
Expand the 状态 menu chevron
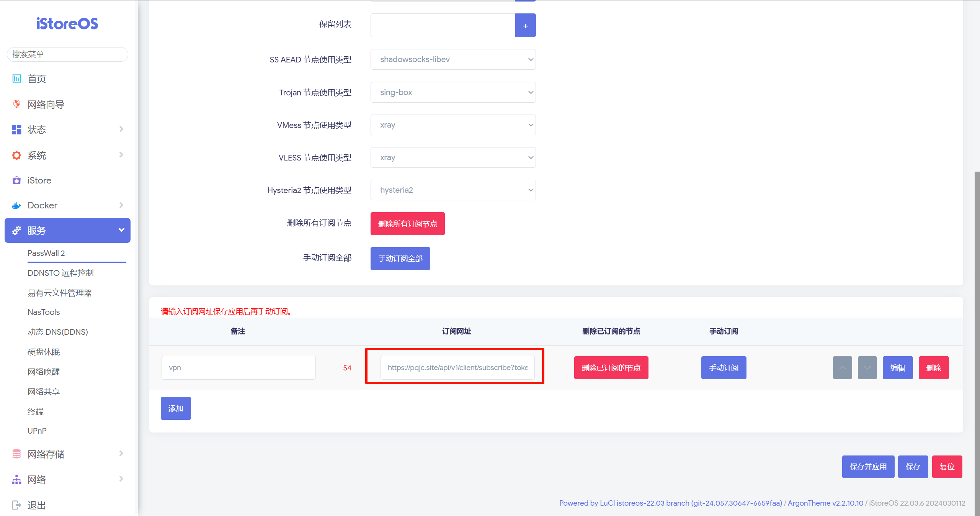(x=121, y=129)
